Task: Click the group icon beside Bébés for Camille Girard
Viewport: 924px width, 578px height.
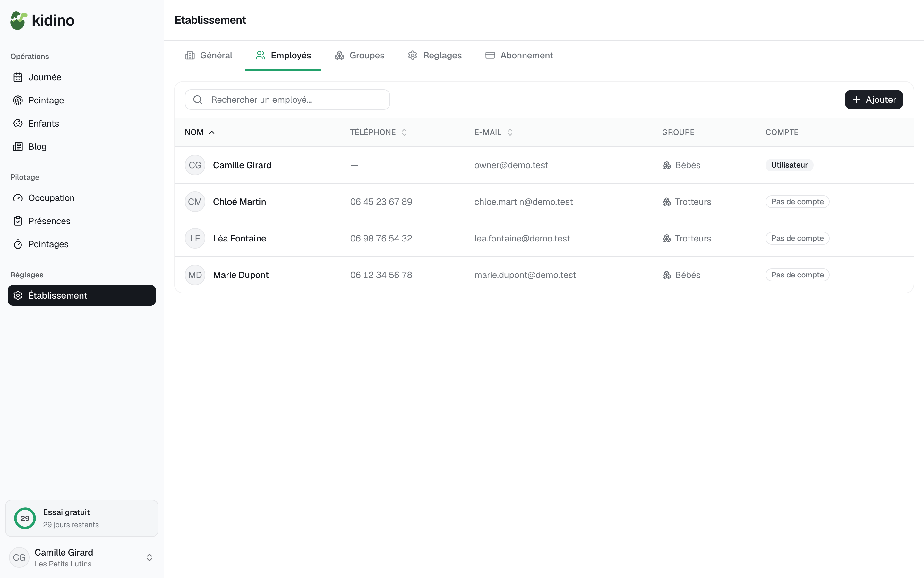Action: [667, 165]
